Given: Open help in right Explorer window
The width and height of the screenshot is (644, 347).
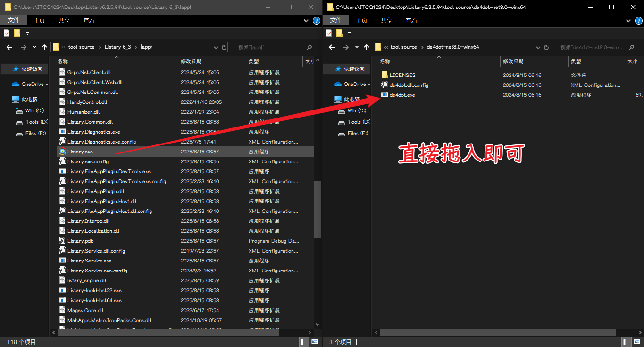Looking at the screenshot, I should (638, 21).
